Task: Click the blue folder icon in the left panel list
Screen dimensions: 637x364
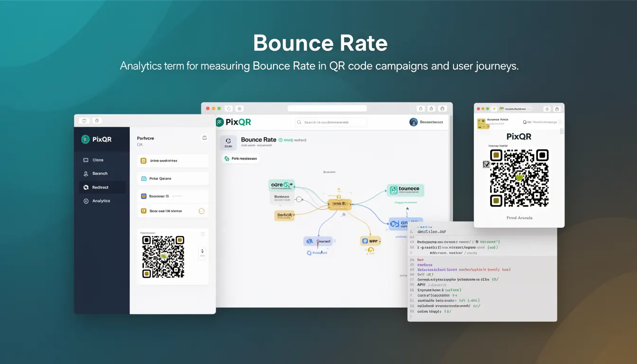Action: [x=144, y=179]
